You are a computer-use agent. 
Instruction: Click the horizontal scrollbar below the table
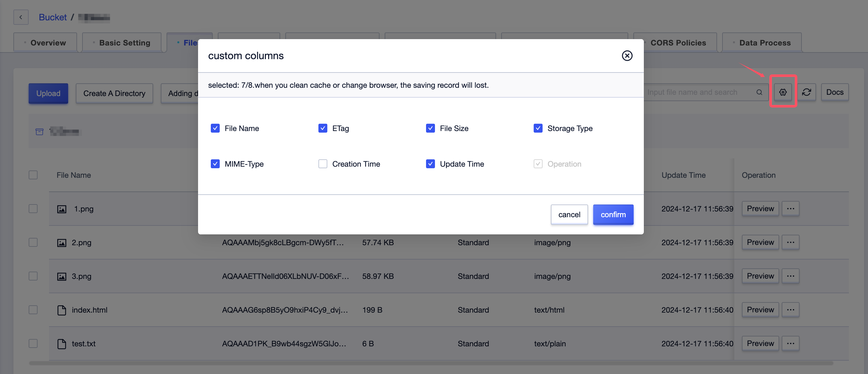point(431,363)
